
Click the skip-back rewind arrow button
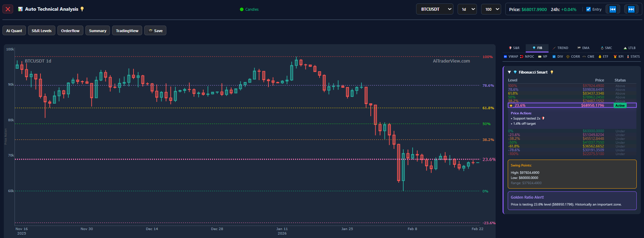(613, 9)
